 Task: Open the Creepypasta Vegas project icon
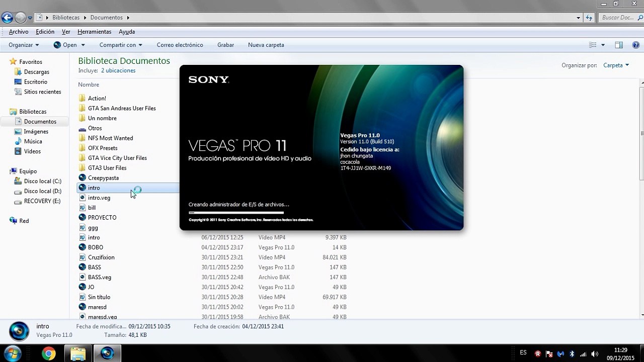click(83, 178)
